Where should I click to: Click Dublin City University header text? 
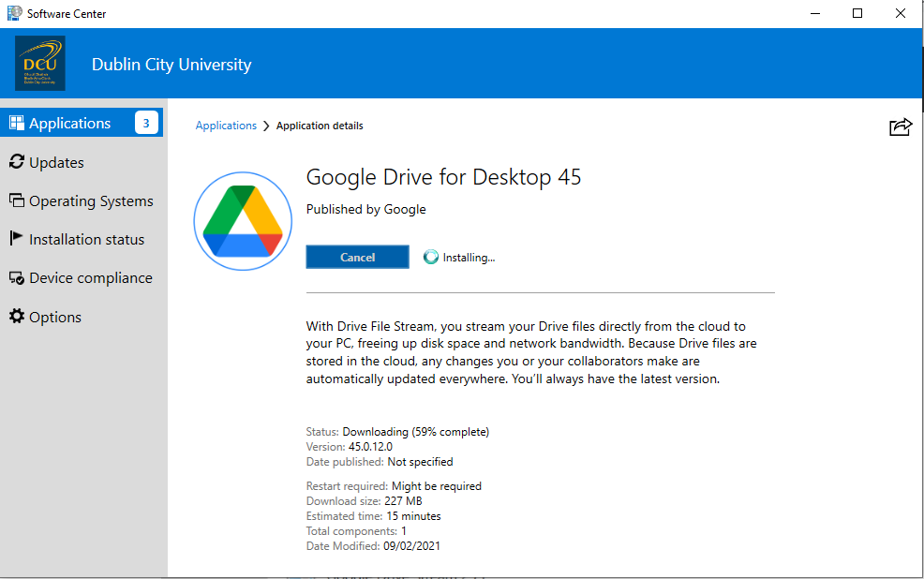click(171, 65)
